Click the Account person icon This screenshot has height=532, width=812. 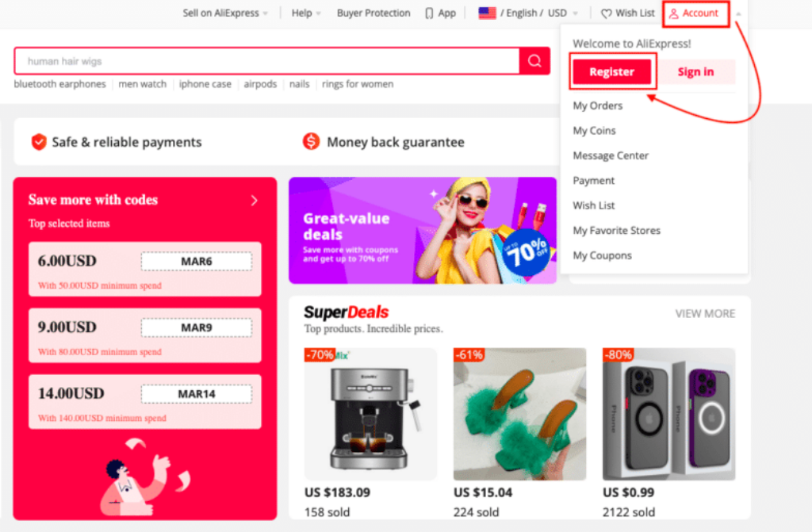(674, 14)
